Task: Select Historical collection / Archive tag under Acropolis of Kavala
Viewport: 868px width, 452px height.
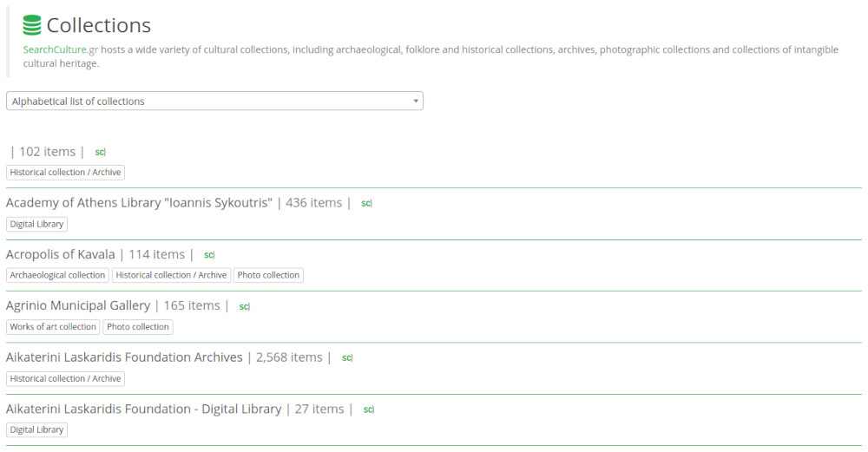Action: [x=171, y=275]
